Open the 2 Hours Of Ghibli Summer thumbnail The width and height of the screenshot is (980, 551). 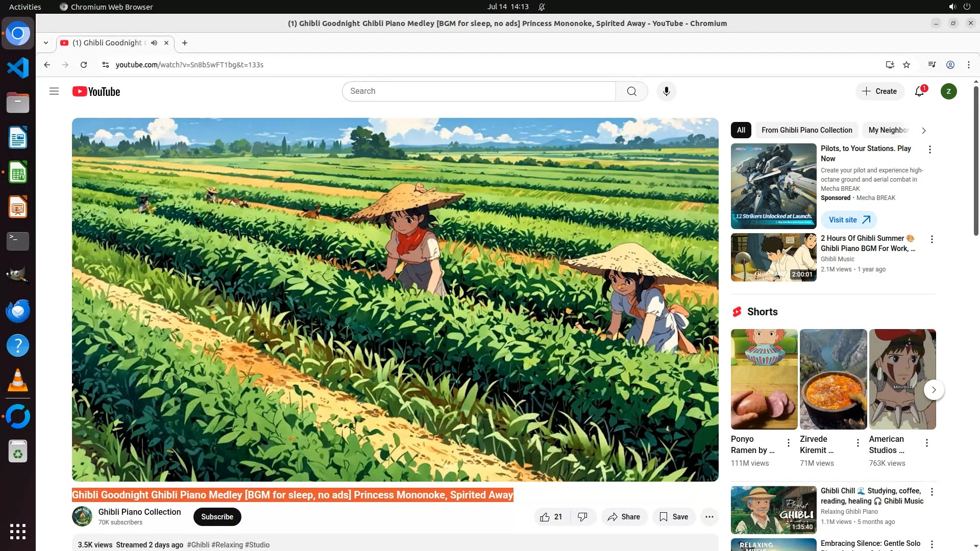coord(773,258)
